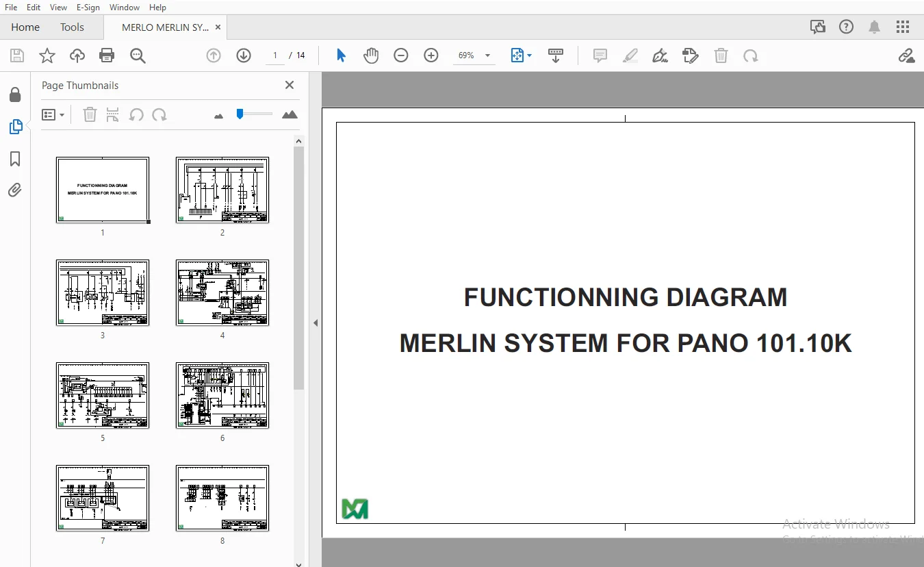The width and height of the screenshot is (924, 567).
Task: Select page 6 thumbnail
Action: 222,395
